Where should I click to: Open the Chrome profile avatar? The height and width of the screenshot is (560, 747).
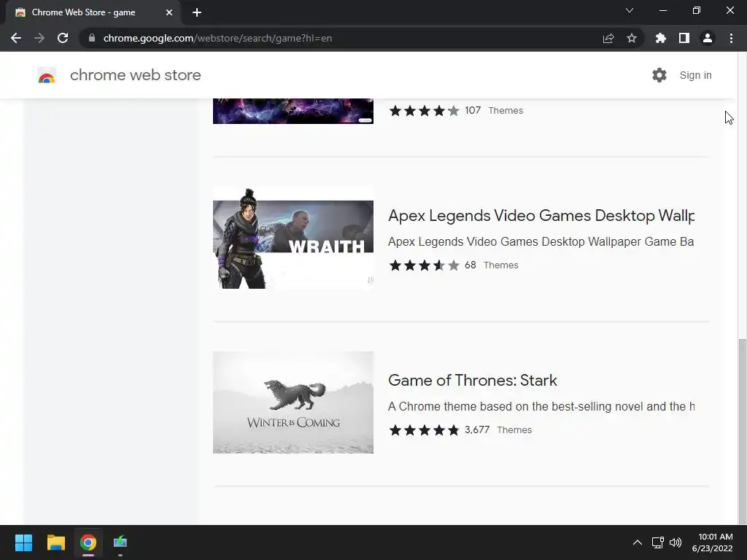(708, 38)
